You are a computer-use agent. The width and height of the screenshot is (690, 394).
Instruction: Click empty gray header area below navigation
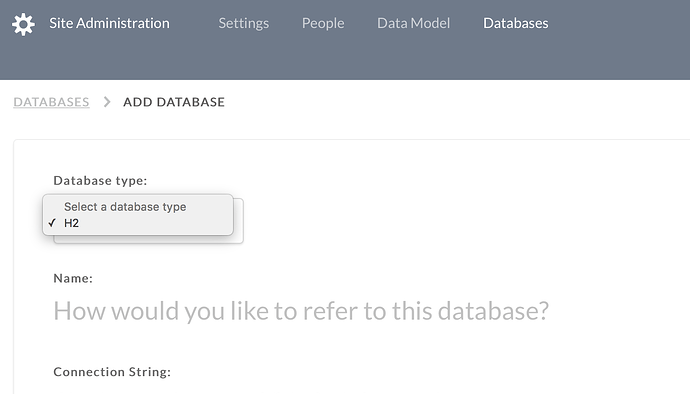point(345,62)
